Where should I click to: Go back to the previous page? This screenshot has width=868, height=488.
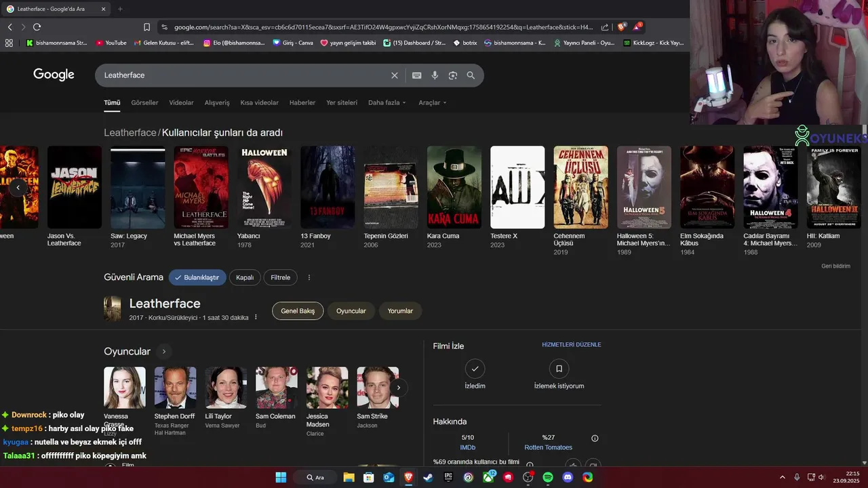9,27
